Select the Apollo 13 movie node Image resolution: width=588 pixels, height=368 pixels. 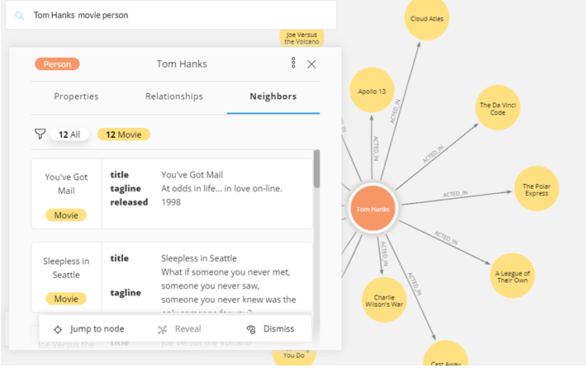pyautogui.click(x=372, y=90)
